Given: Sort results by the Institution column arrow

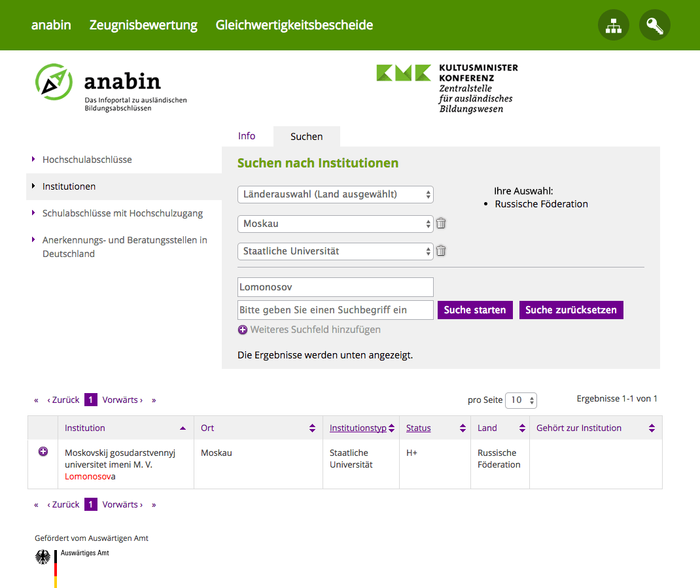Looking at the screenshot, I should tap(183, 428).
